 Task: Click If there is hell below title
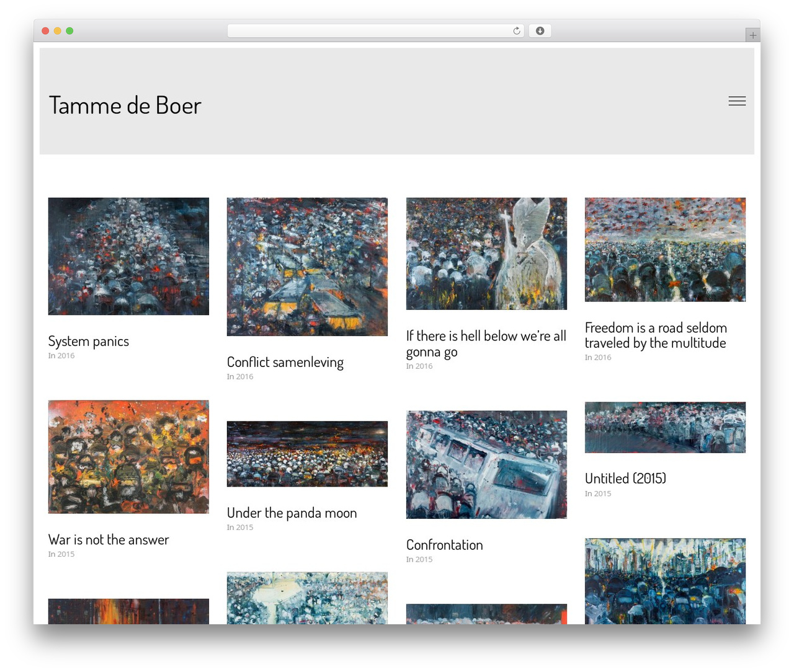(x=486, y=343)
